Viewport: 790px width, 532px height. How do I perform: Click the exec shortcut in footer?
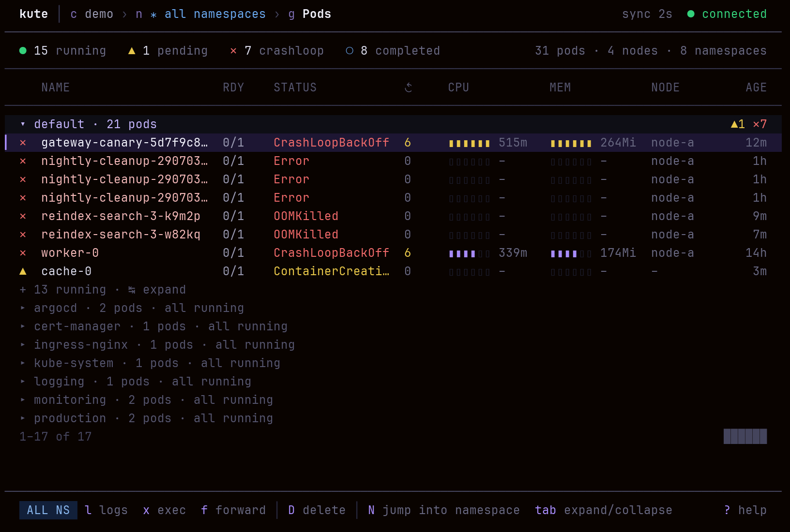(x=165, y=510)
